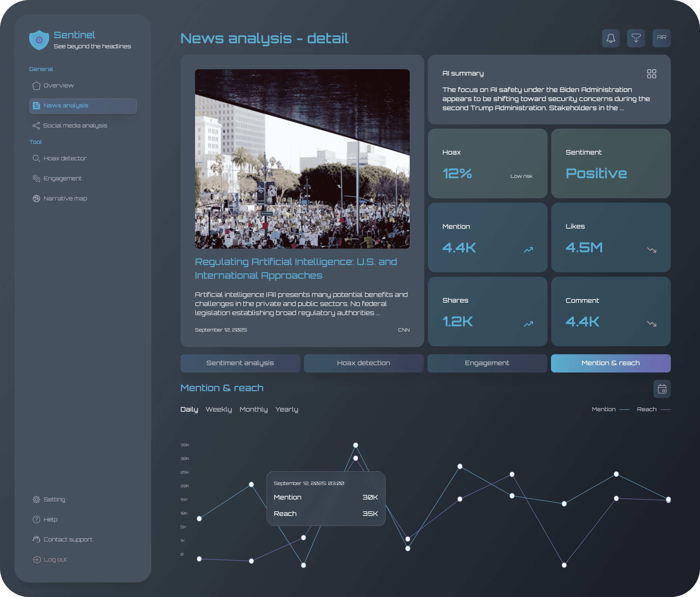Viewport: 700px width, 597px height.
Task: Open Social media analysis page
Action: (x=75, y=126)
